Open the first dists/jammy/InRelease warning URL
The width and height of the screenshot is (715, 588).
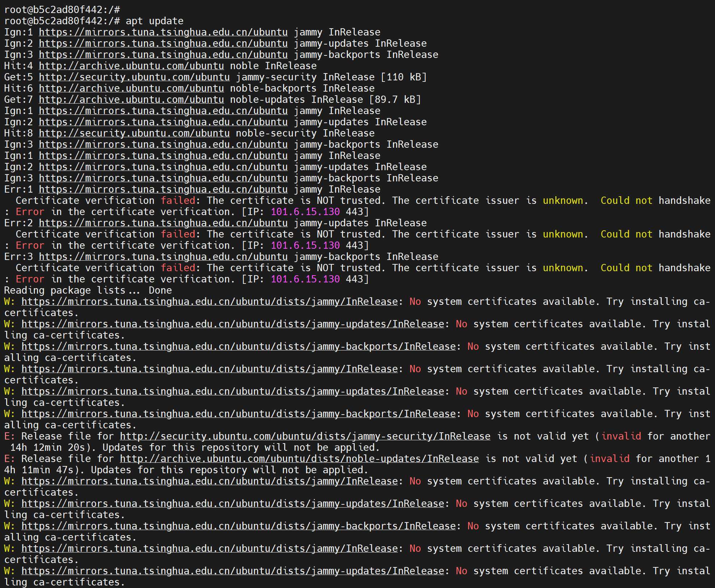[x=209, y=302]
